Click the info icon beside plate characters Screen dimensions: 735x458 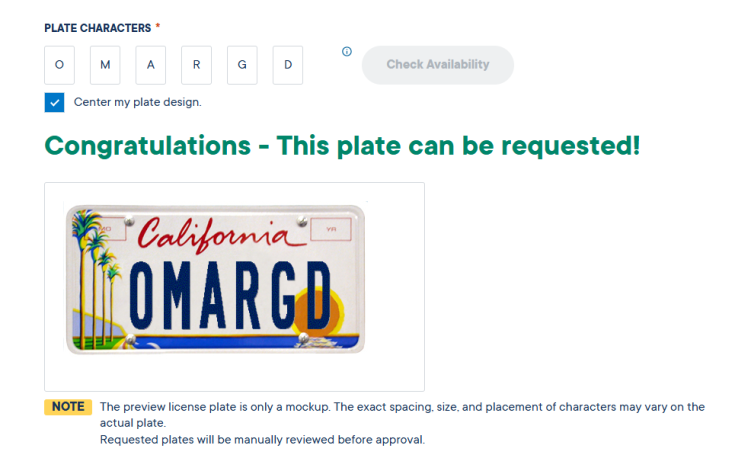point(347,52)
